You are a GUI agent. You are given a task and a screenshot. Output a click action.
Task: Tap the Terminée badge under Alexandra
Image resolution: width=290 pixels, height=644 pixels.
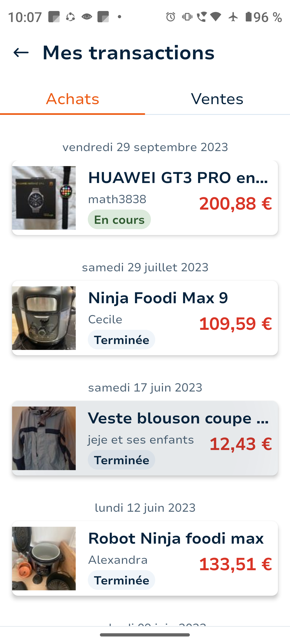(x=121, y=580)
